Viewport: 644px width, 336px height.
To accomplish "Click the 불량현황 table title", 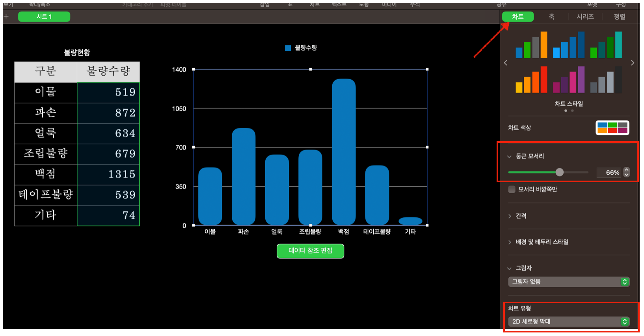I will [77, 52].
